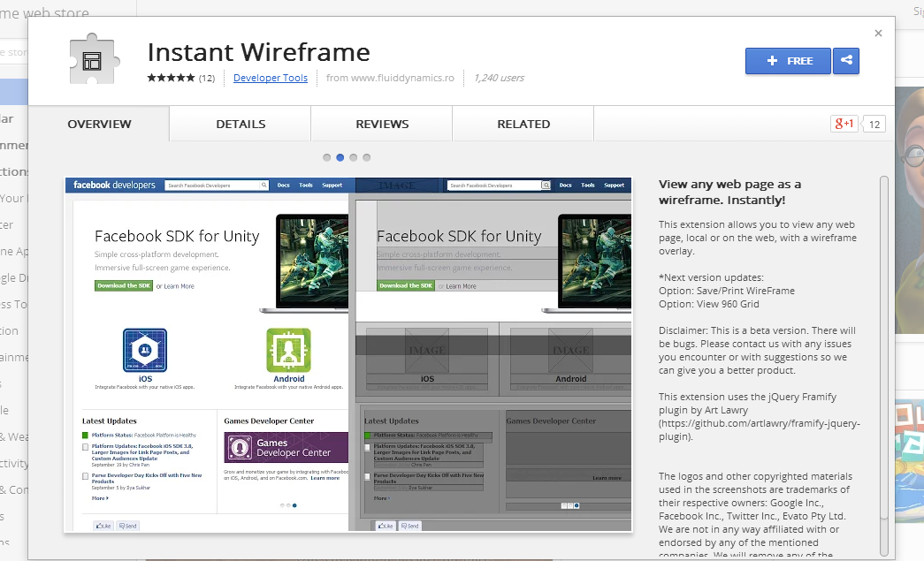Click the Facebook wireframe screenshot preview

tap(348, 354)
